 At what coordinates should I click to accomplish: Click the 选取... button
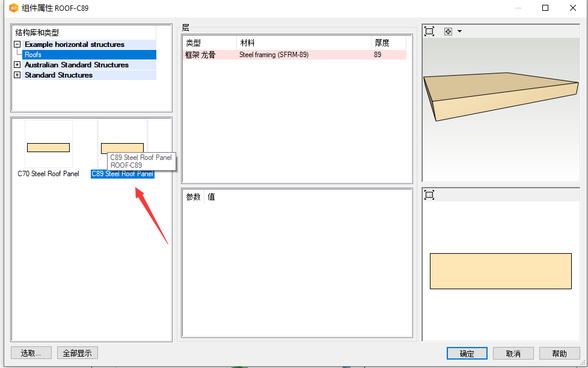pyautogui.click(x=31, y=353)
